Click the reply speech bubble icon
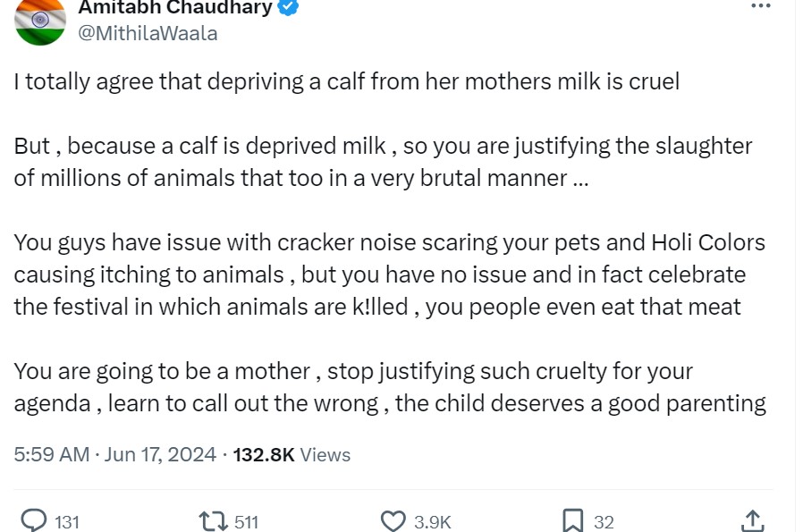Image resolution: width=803 pixels, height=532 pixels. point(33,520)
